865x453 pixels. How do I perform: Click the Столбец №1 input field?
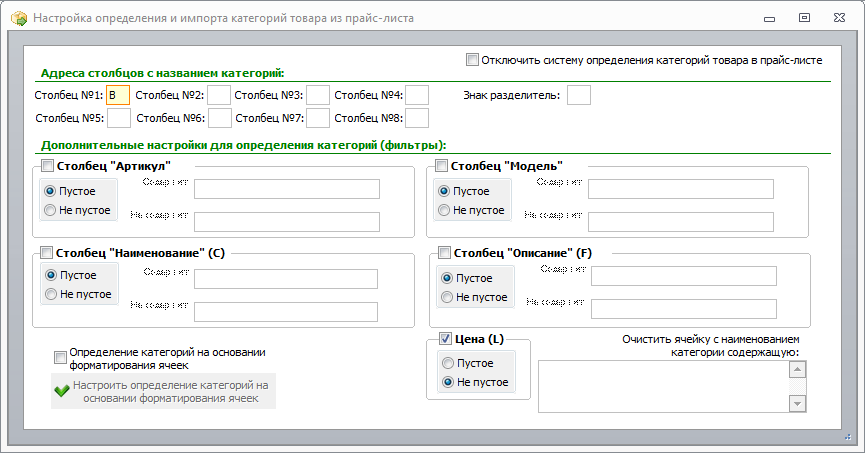click(x=118, y=95)
